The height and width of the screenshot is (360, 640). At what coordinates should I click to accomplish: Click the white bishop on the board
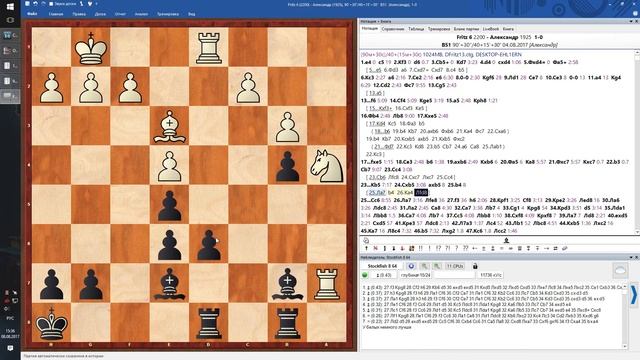(x=169, y=127)
